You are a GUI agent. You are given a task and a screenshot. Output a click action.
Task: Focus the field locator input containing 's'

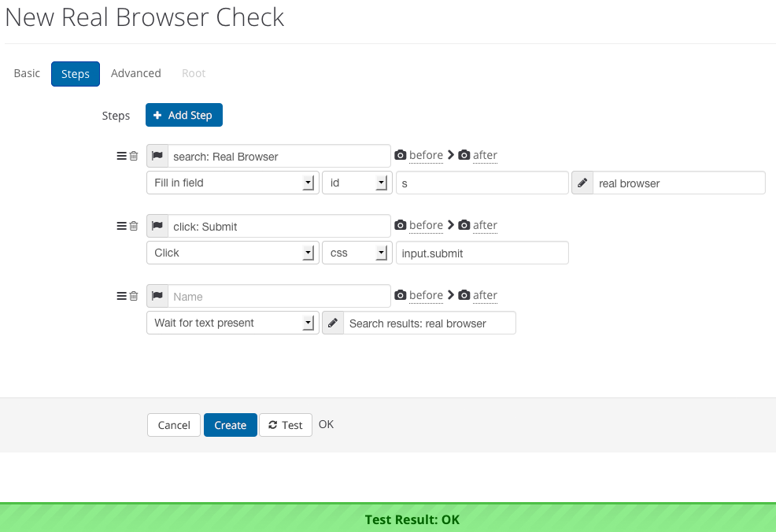pos(482,183)
